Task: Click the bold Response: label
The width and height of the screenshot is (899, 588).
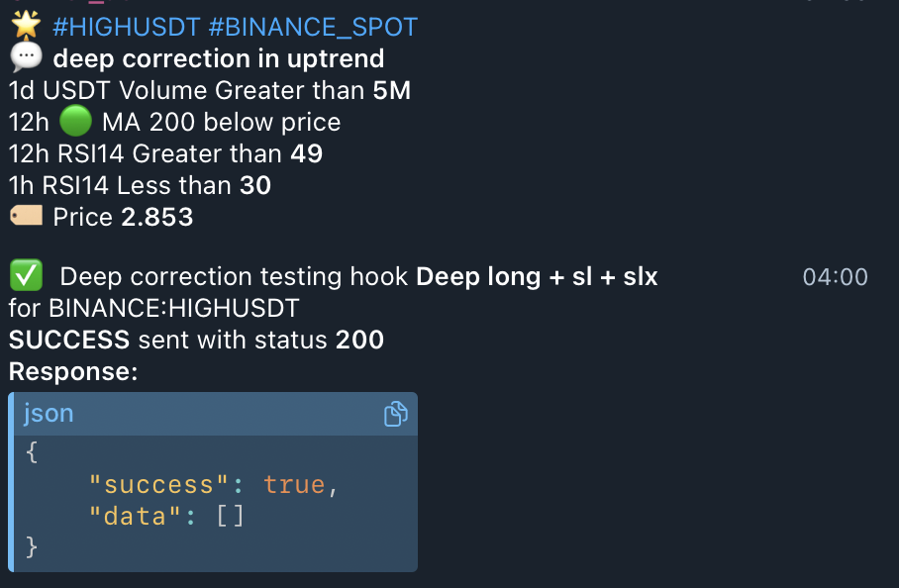Action: pos(73,372)
